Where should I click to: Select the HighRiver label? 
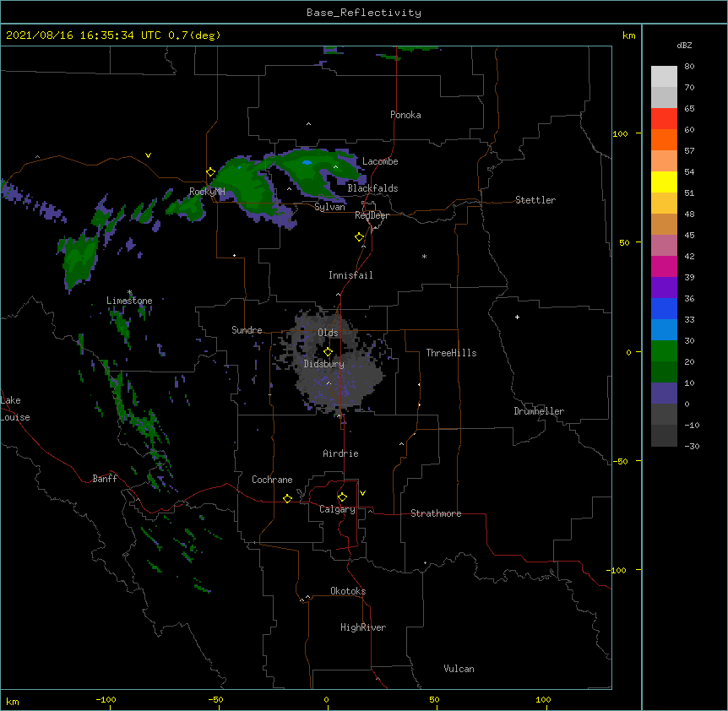363,627
